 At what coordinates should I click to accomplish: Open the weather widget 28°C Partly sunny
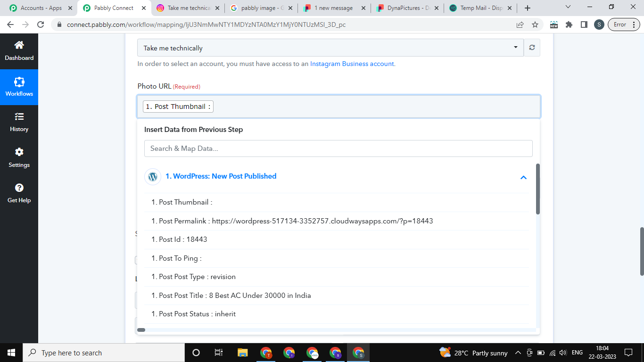473,353
